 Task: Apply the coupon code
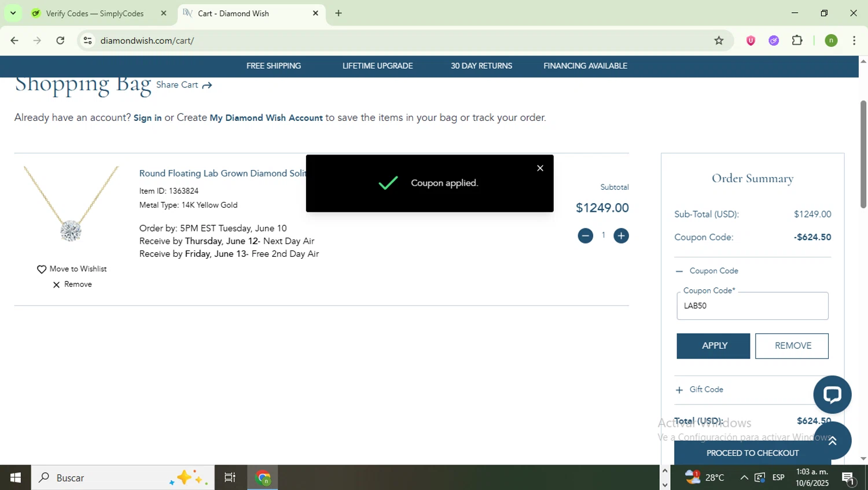point(713,346)
